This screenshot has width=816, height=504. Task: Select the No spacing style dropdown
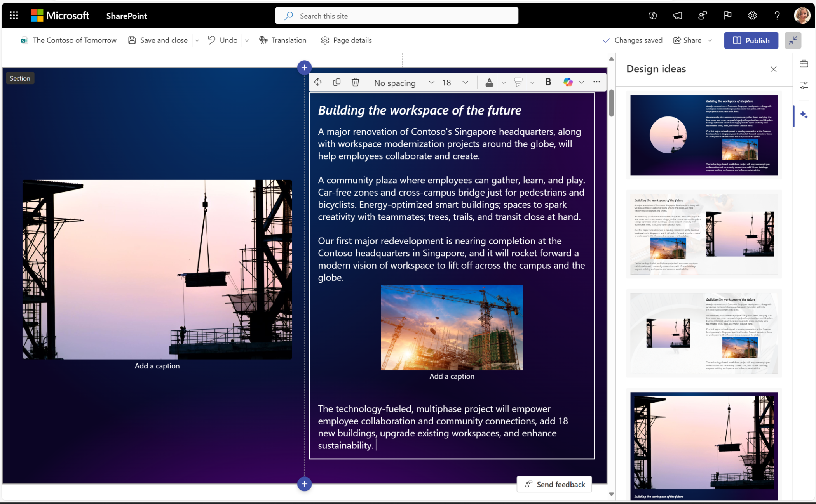pos(402,82)
